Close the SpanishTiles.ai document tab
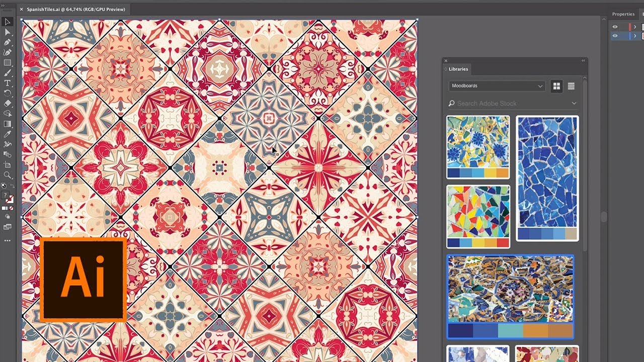This screenshot has height=362, width=644. pyautogui.click(x=21, y=9)
